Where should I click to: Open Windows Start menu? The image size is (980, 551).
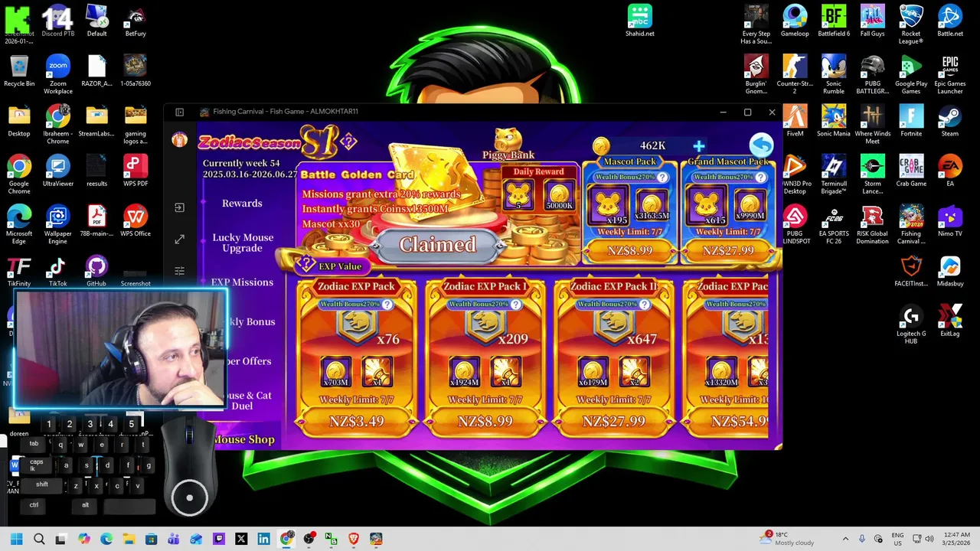16,539
